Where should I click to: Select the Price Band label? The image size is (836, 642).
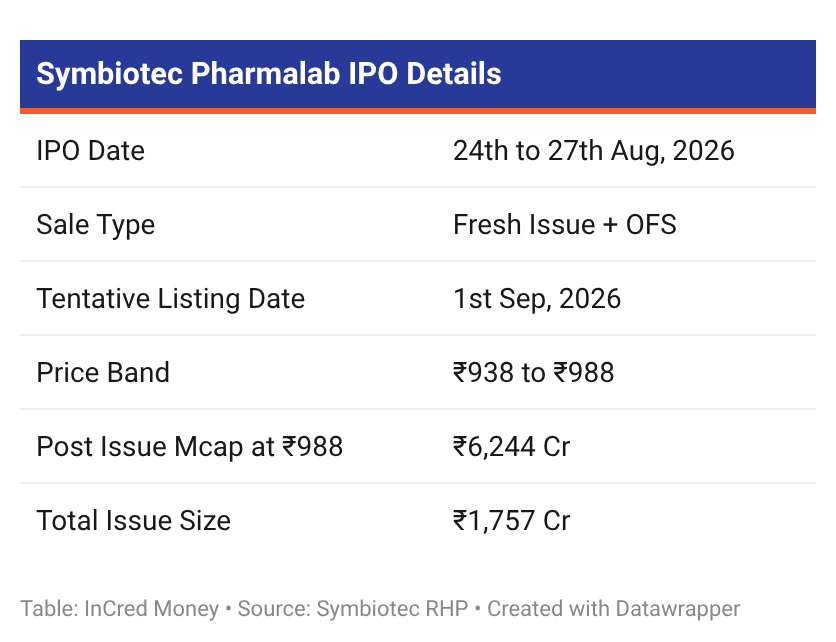pos(103,373)
